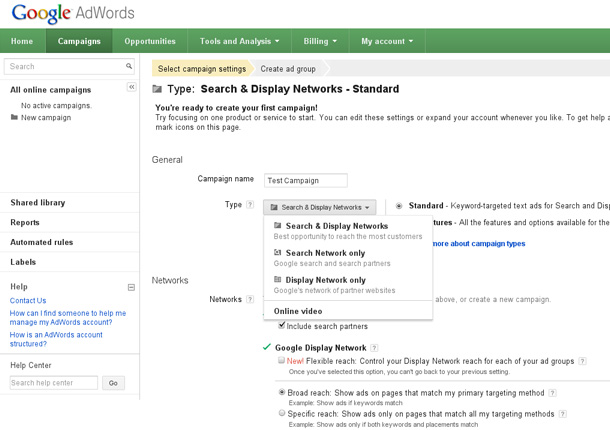The height and width of the screenshot is (430, 610).
Task: Go to the Home tab
Action: [x=22, y=41]
